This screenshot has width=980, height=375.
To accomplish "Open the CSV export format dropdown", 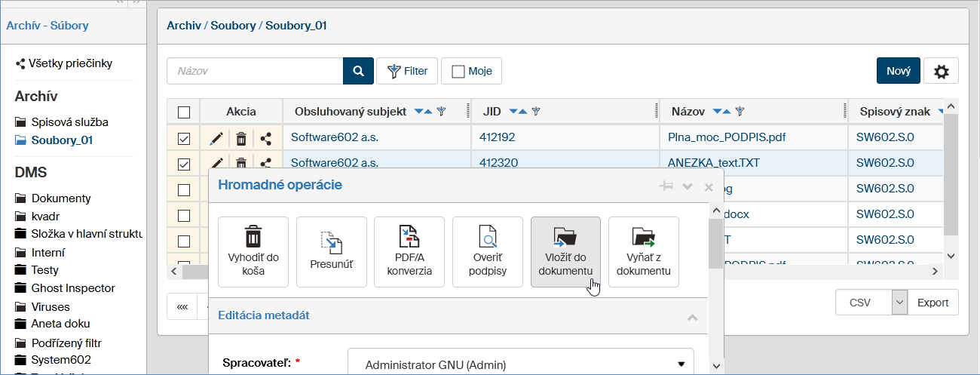I will point(899,303).
